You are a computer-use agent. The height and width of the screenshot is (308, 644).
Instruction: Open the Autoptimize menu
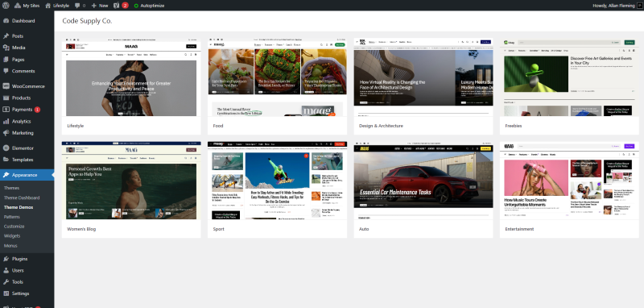(x=149, y=6)
